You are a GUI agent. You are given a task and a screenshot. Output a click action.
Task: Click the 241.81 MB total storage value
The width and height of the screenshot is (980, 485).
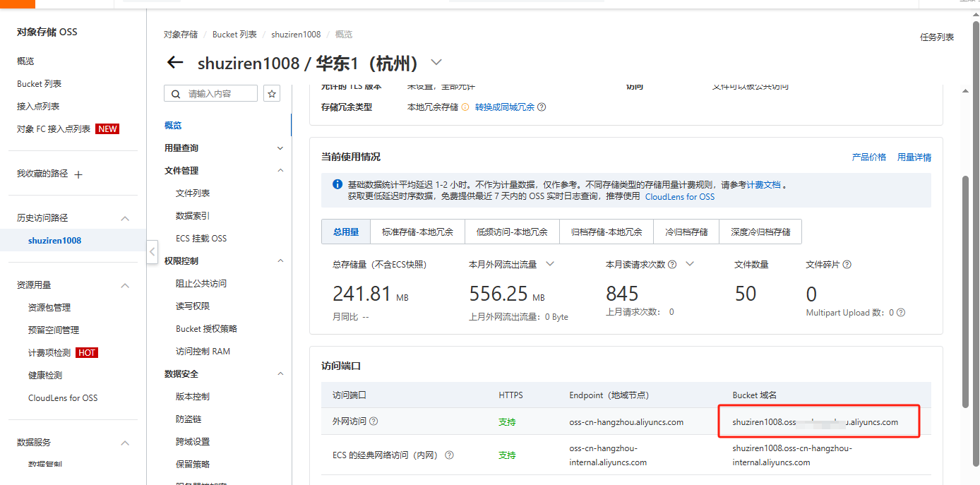[371, 294]
